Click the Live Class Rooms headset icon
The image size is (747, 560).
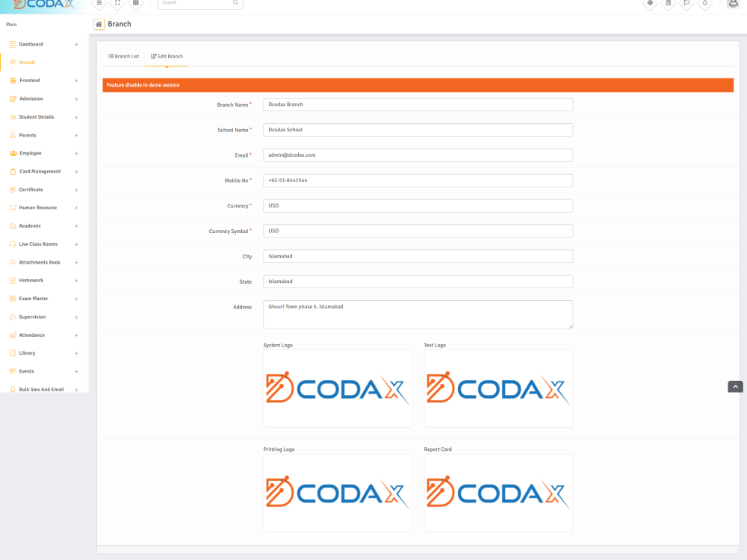tap(13, 244)
